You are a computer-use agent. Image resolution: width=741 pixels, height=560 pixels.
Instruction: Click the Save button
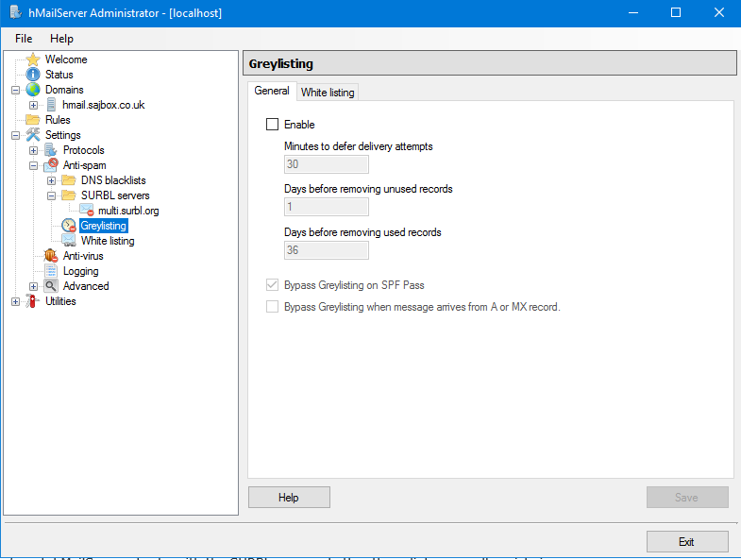[687, 498]
